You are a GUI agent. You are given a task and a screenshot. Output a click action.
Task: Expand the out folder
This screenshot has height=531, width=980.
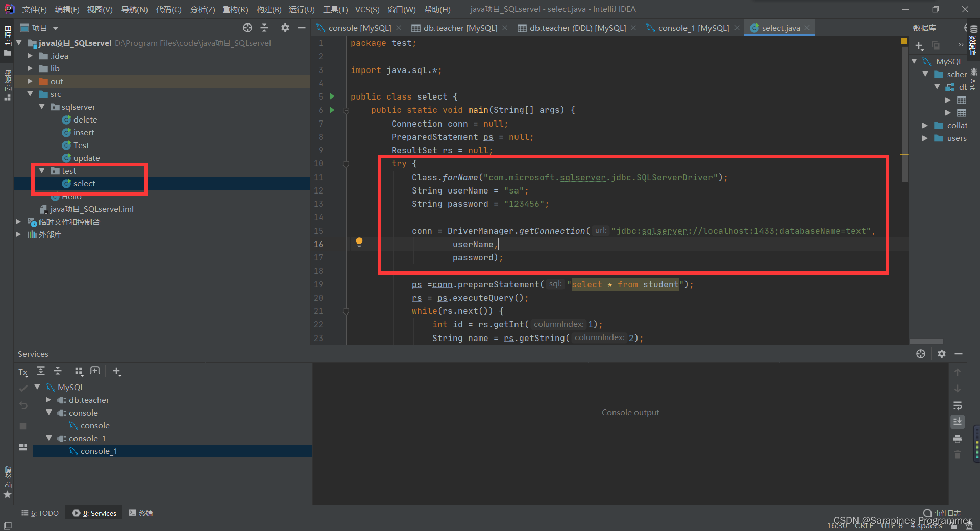pyautogui.click(x=30, y=81)
